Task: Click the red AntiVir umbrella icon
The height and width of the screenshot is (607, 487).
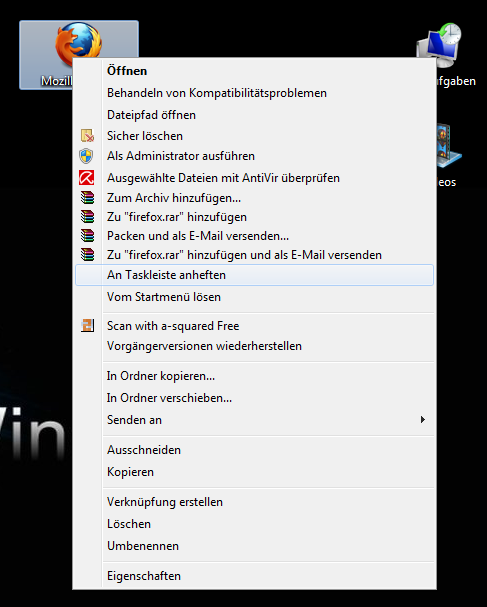Action: 87,178
